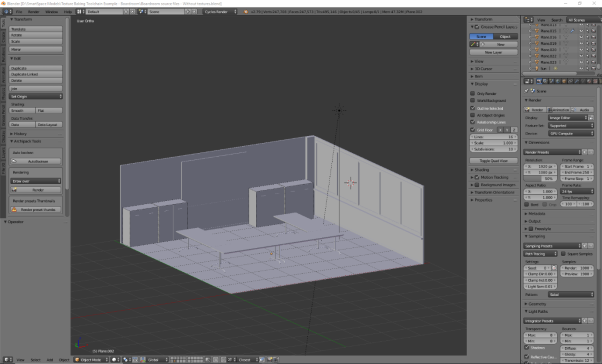Select the Sun object in outliner
602x364 pixels.
(x=543, y=68)
